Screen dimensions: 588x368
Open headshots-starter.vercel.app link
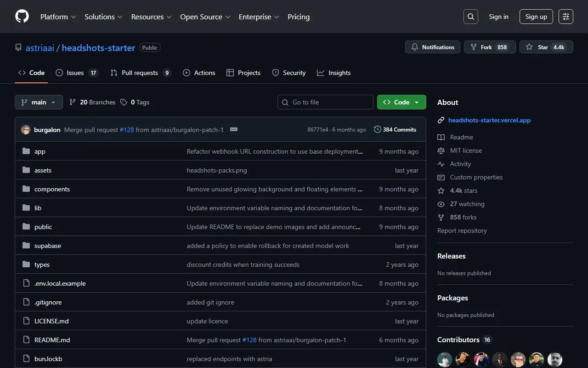489,120
